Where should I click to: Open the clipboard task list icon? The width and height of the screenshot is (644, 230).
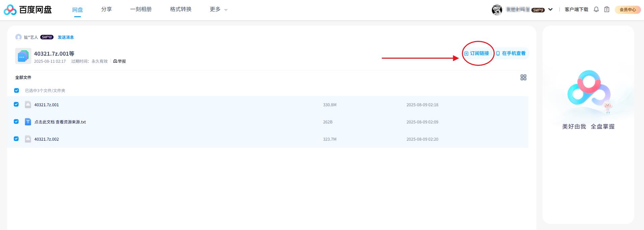tap(607, 9)
